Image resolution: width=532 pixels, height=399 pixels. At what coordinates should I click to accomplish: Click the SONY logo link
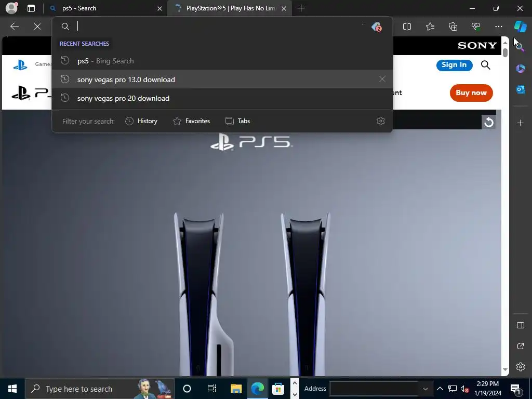(477, 45)
